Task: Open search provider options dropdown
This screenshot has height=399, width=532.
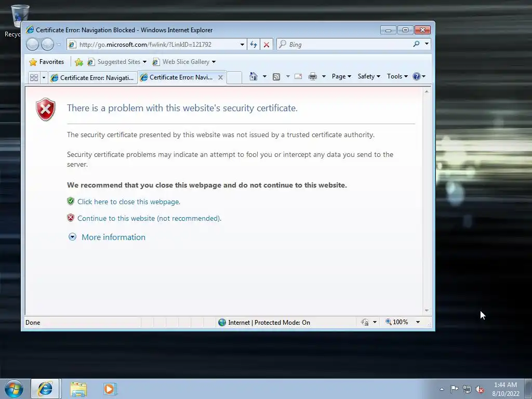Action: pyautogui.click(x=427, y=44)
